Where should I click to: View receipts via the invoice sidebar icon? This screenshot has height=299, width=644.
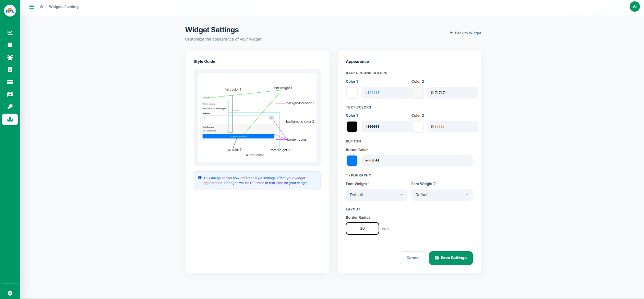click(10, 70)
